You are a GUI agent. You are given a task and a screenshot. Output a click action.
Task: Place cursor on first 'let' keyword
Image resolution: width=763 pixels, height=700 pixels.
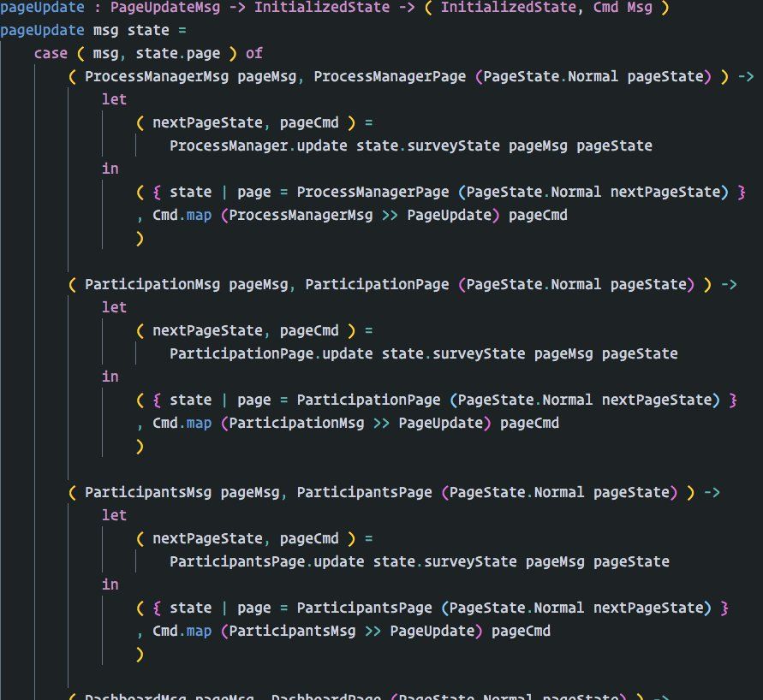click(x=114, y=99)
